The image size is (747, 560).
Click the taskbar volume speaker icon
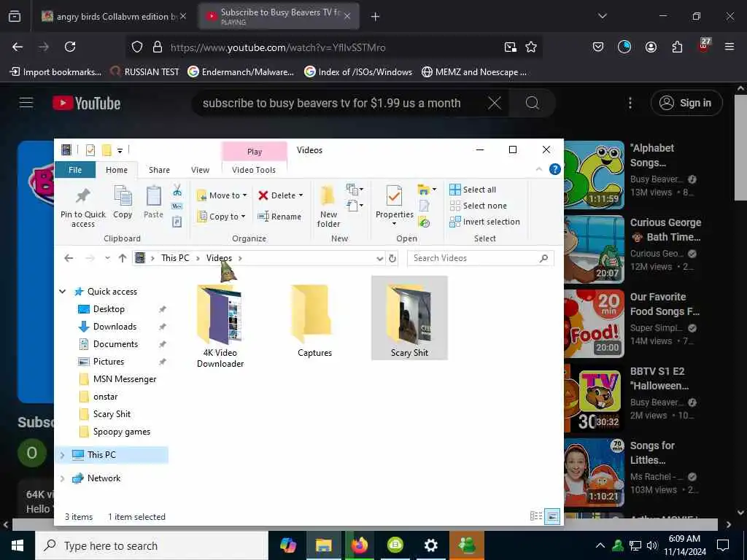(651, 545)
